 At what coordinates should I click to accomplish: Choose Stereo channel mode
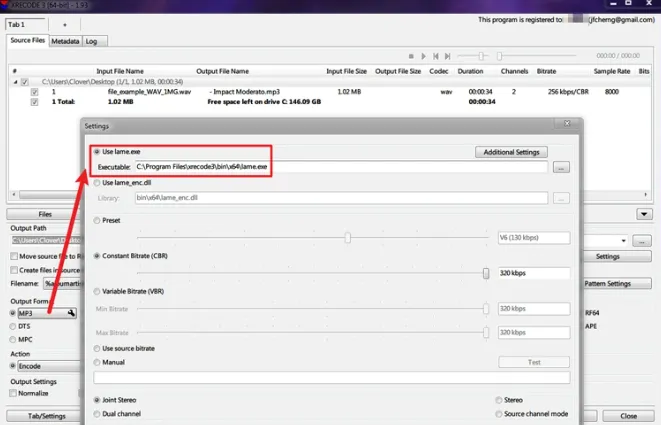tap(499, 400)
